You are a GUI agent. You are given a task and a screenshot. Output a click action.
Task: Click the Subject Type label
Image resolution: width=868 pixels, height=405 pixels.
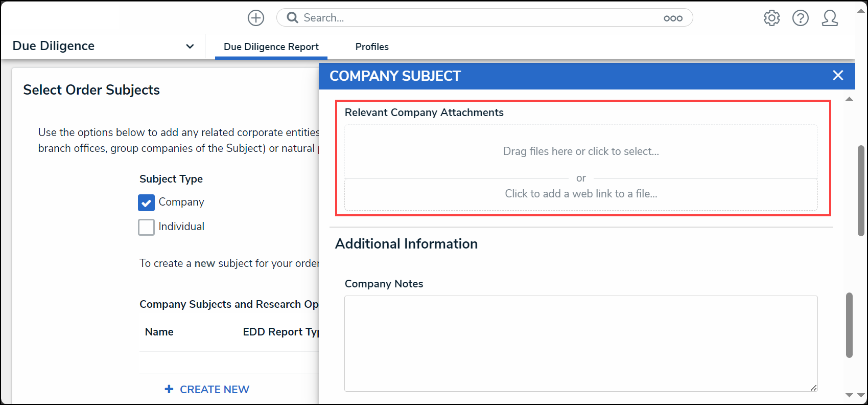click(171, 179)
